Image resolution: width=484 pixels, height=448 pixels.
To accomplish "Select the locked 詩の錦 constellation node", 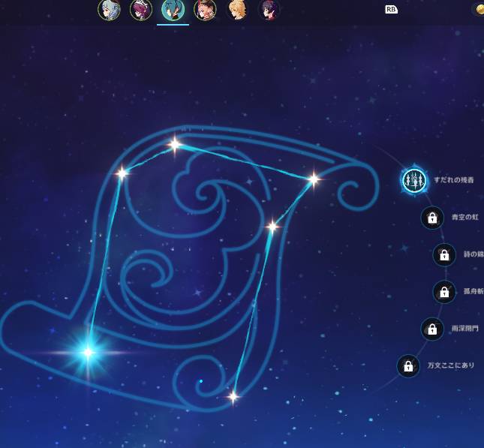I will pyautogui.click(x=444, y=254).
